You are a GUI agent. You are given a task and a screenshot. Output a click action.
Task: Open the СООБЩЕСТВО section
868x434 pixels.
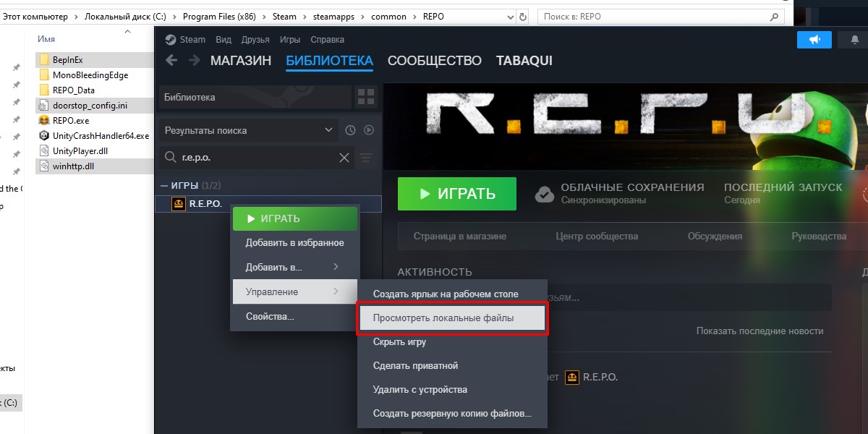(x=435, y=61)
